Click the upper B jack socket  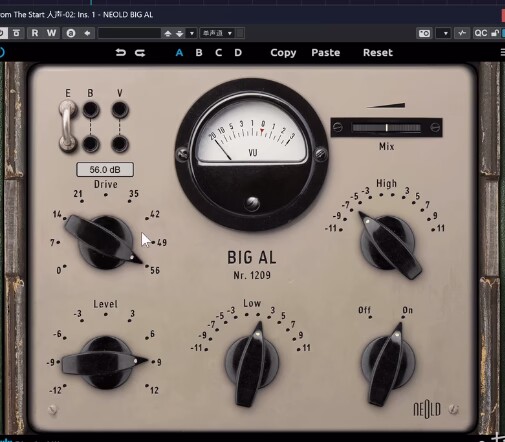tap(91, 110)
